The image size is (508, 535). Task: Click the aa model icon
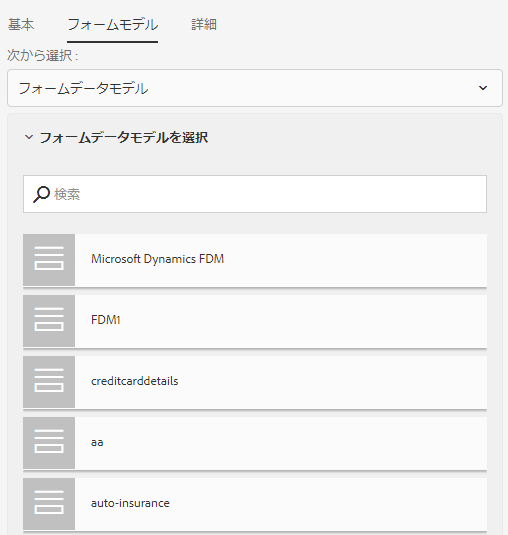(x=49, y=443)
